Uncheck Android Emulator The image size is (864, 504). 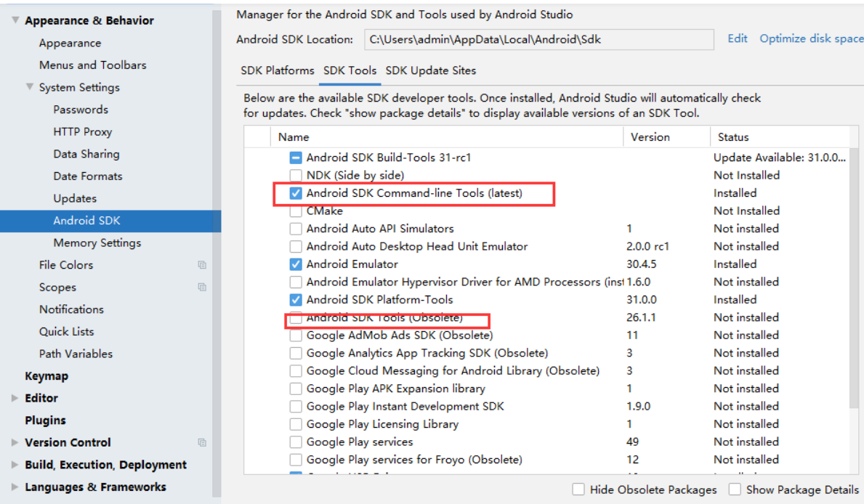click(296, 264)
